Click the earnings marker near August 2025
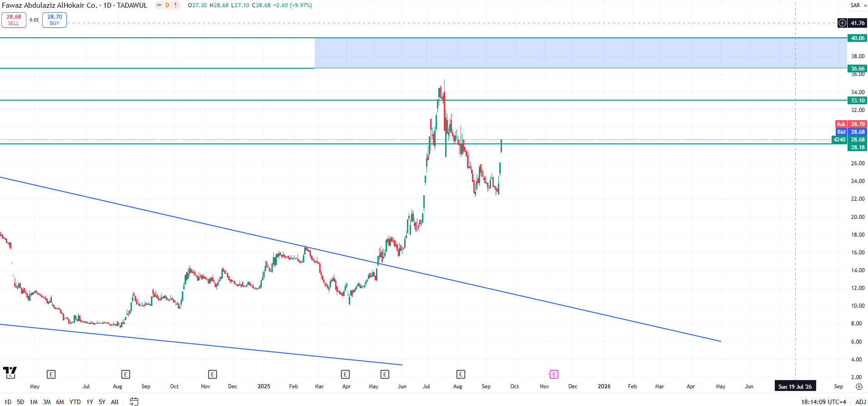The image size is (868, 406). pos(461,375)
